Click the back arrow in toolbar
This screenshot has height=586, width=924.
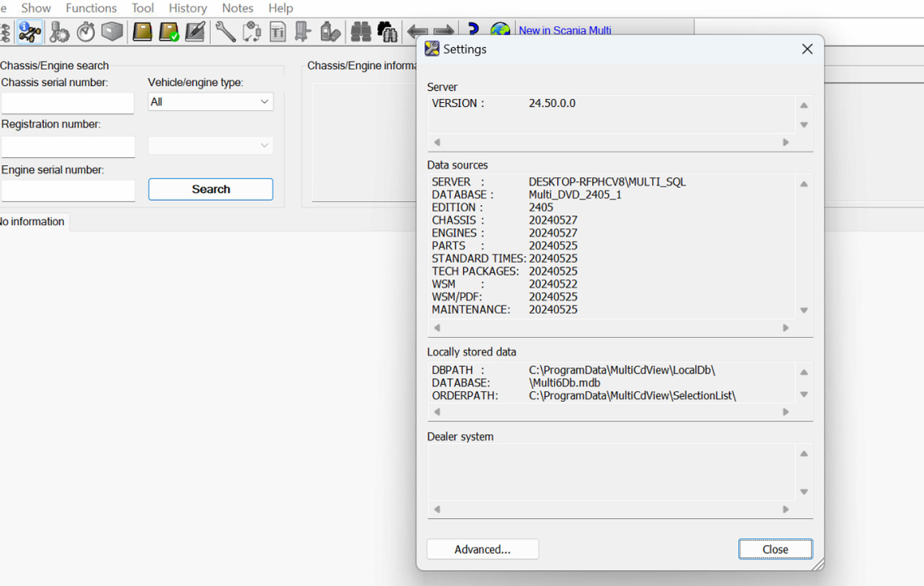417,31
